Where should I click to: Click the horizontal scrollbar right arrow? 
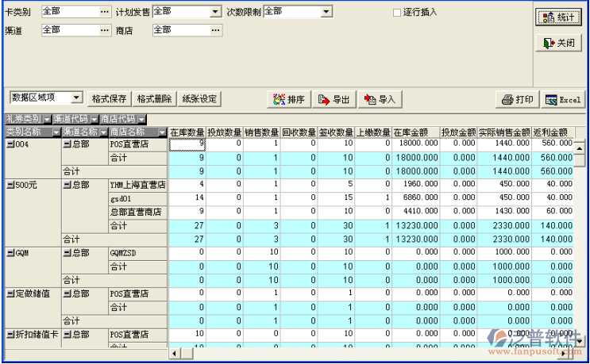point(565,354)
